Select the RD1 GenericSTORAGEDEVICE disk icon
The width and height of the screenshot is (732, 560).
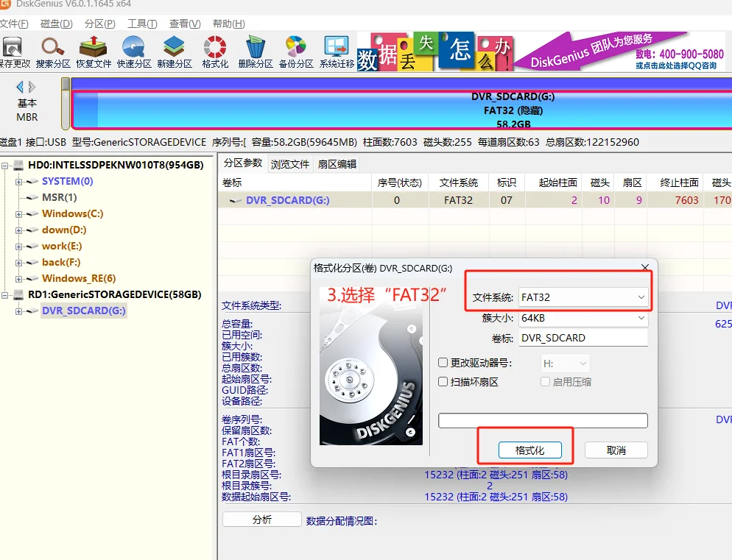point(18,294)
